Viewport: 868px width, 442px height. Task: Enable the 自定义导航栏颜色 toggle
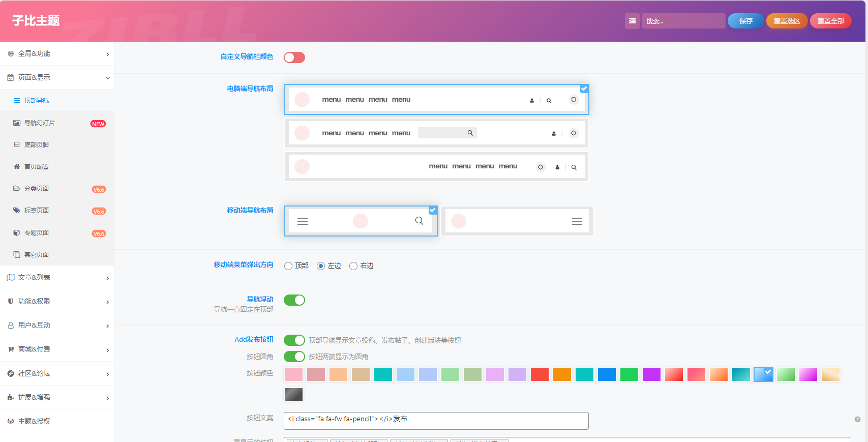pos(294,57)
